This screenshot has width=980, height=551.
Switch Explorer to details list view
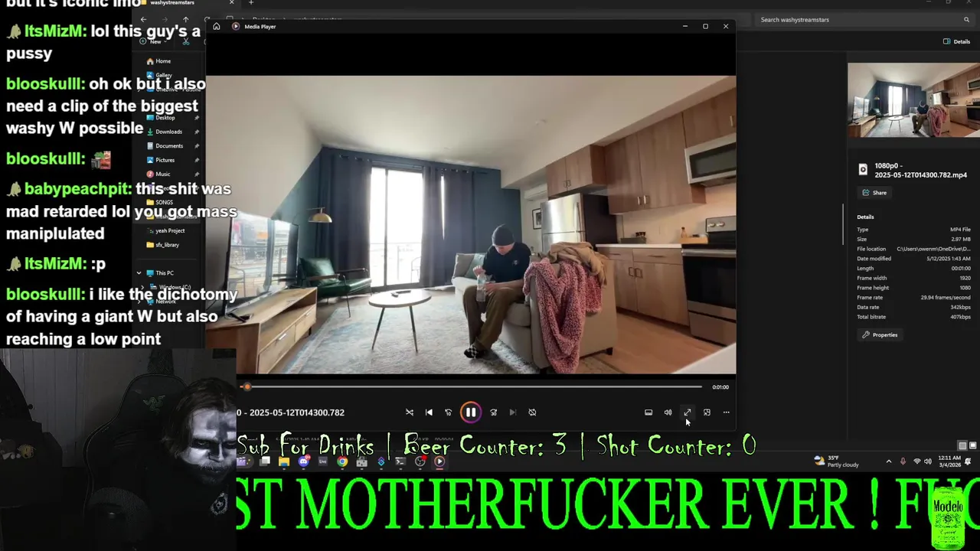point(962,445)
